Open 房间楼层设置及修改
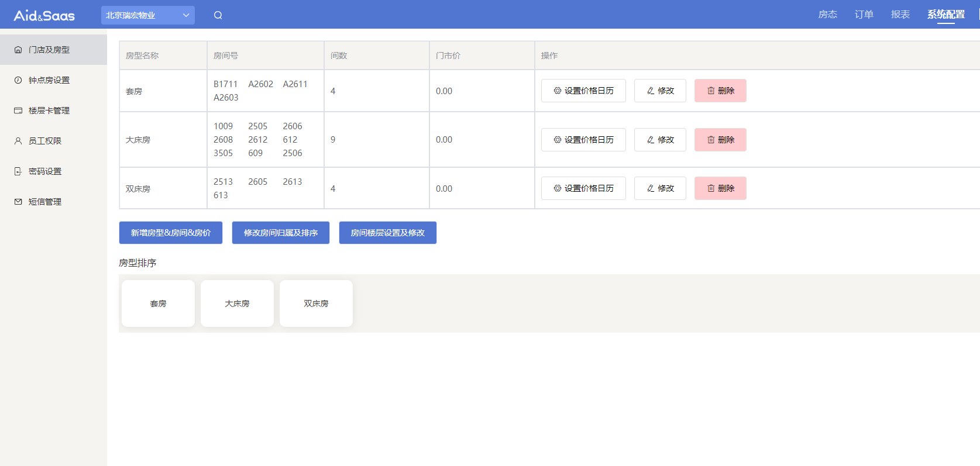Image resolution: width=980 pixels, height=466 pixels. tap(387, 233)
